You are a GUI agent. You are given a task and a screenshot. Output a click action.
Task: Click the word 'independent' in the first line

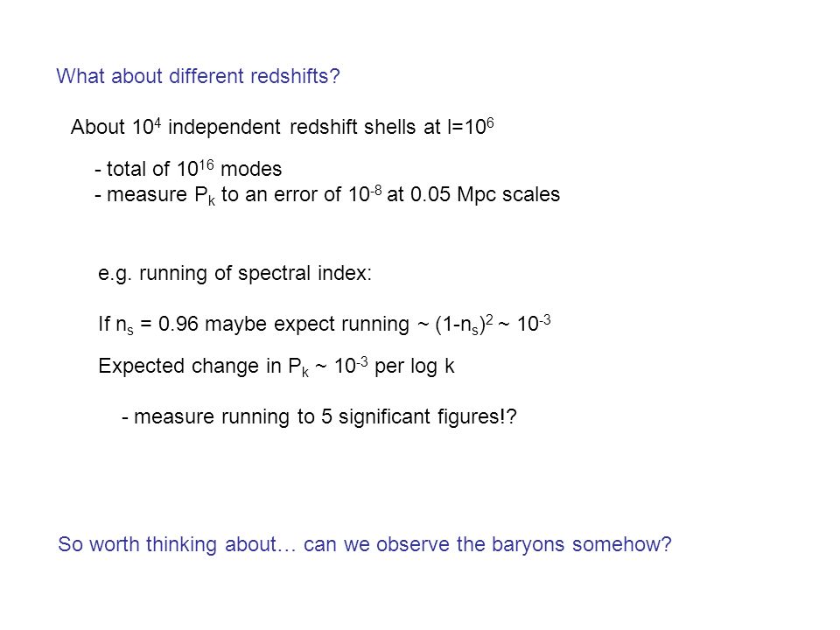(225, 128)
